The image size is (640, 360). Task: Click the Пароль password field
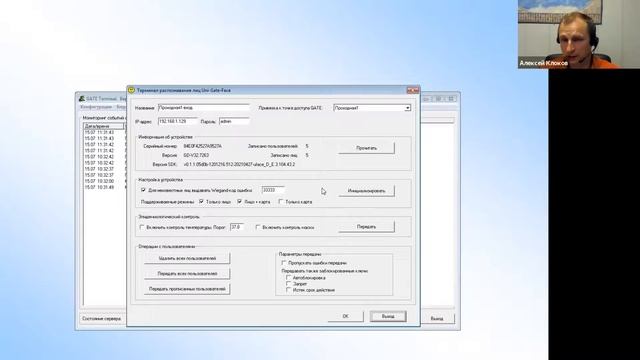pyautogui.click(x=234, y=122)
